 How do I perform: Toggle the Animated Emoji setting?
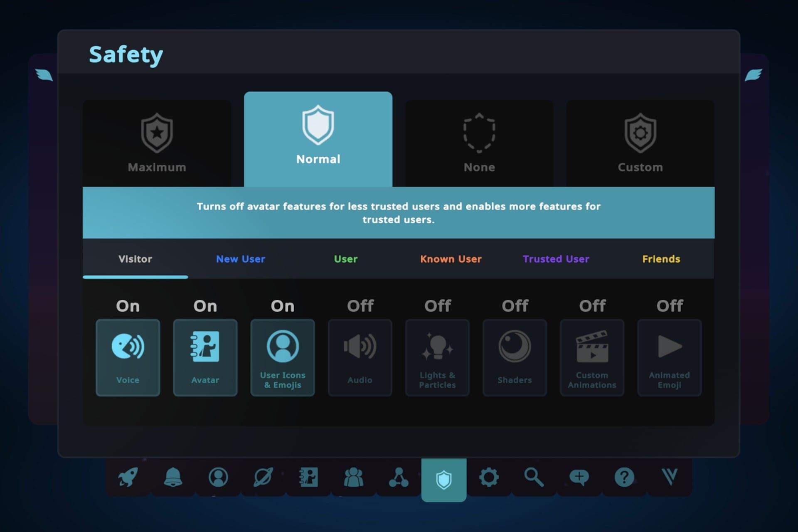(x=669, y=357)
